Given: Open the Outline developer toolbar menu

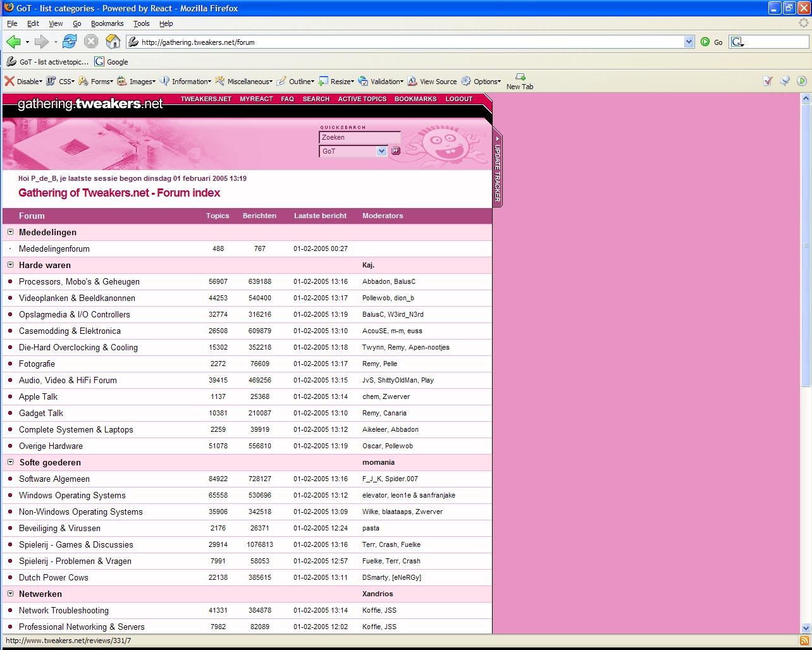Looking at the screenshot, I should (295, 82).
